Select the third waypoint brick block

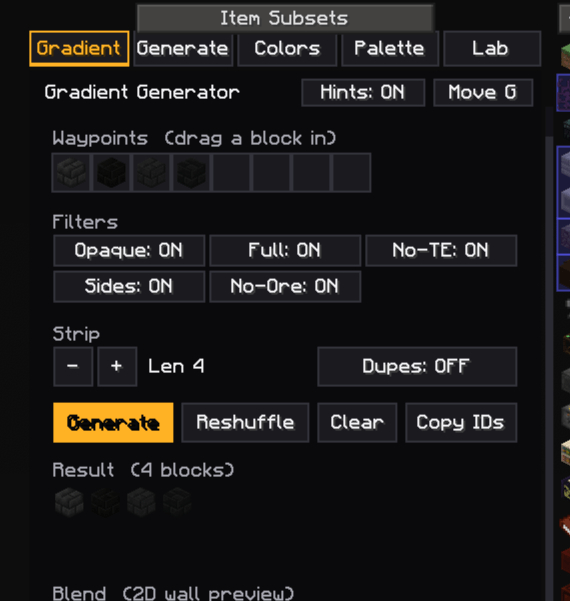coord(151,173)
